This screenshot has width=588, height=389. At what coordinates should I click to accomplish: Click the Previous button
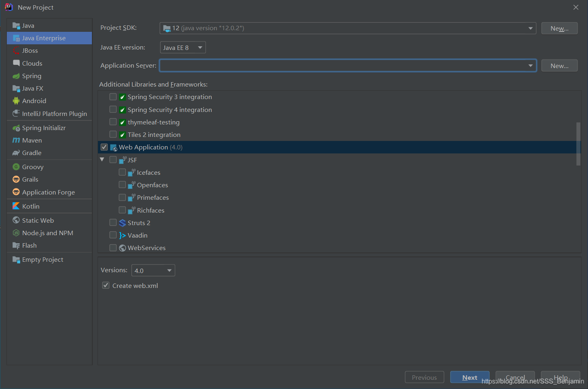424,377
